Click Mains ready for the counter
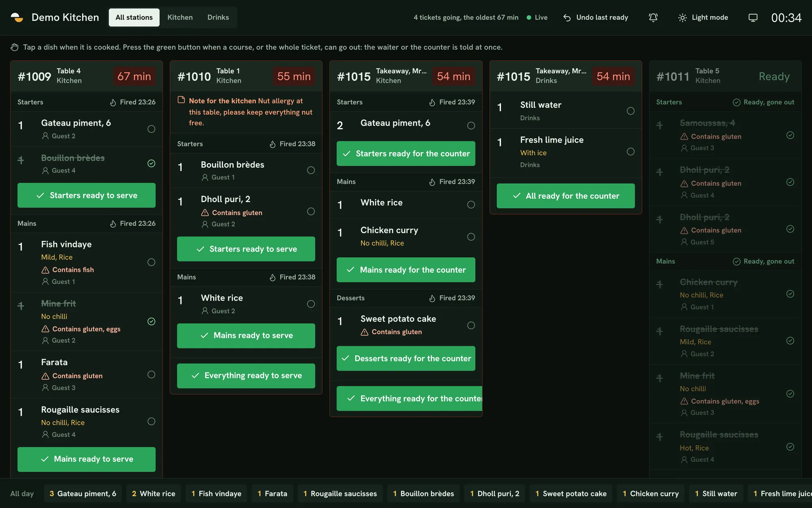The image size is (812, 508). (406, 270)
